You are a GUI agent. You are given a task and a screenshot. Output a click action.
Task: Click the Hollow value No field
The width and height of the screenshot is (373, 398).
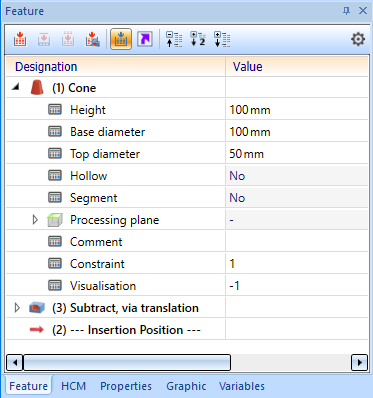pyautogui.click(x=297, y=176)
